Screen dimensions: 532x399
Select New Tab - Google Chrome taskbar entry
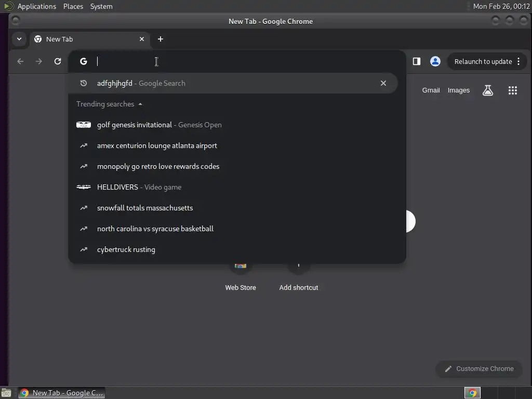pyautogui.click(x=62, y=393)
